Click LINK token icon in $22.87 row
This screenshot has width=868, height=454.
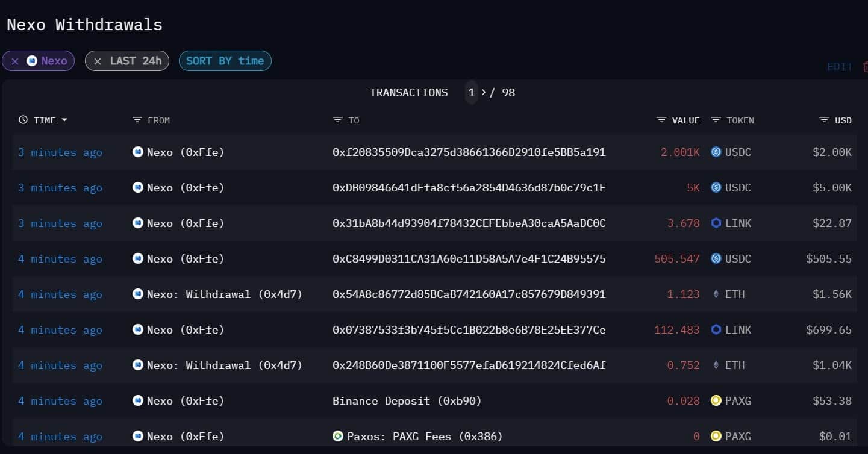pos(716,223)
